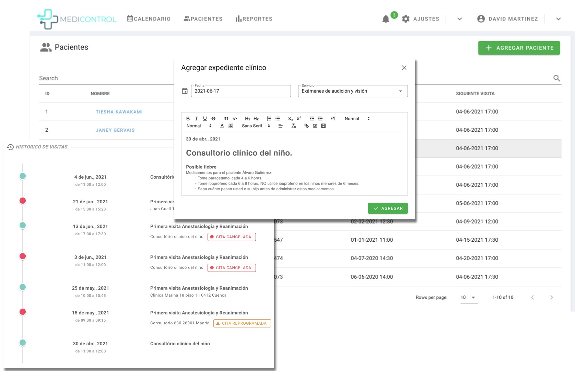Screen dimensions: 588x371
Task: Toggle italic formatting in the editor
Action: pos(196,119)
